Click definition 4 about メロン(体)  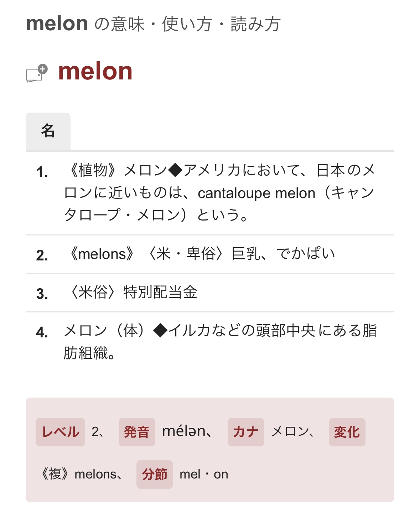[x=219, y=341]
